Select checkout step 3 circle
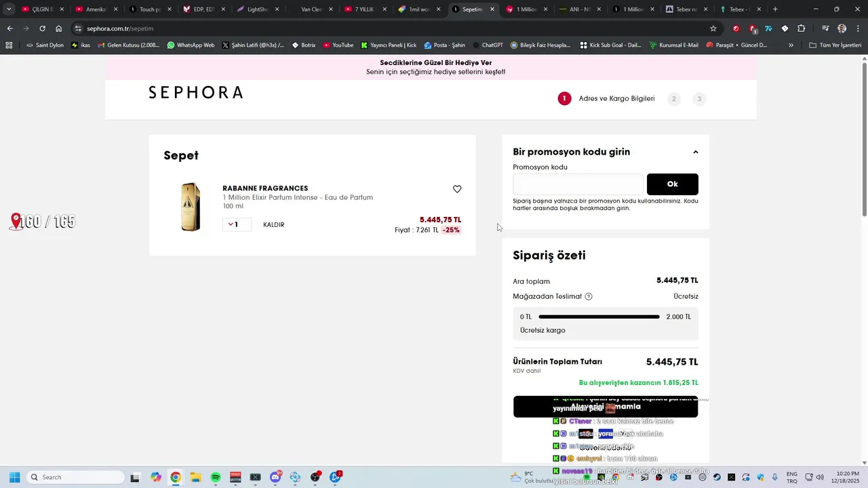Image resolution: width=868 pixels, height=488 pixels. [699, 99]
